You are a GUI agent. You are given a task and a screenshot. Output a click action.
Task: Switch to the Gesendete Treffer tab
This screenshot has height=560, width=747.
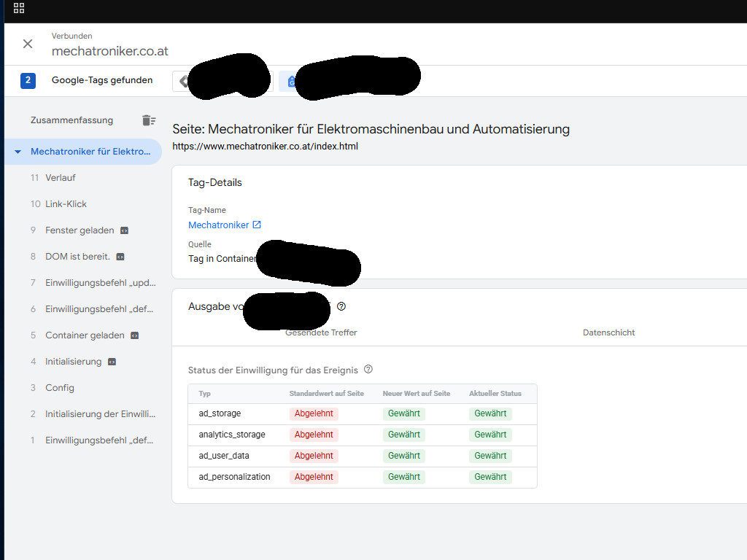click(x=321, y=332)
